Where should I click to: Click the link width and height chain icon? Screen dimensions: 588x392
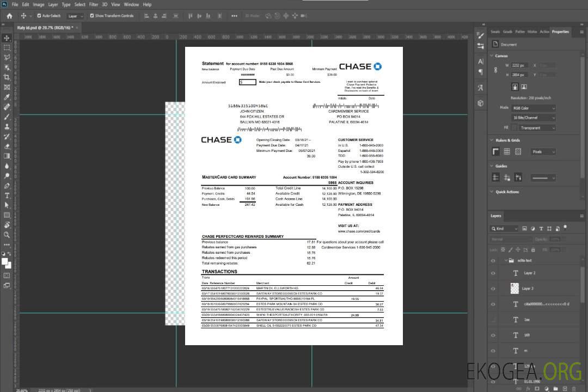[496, 70]
